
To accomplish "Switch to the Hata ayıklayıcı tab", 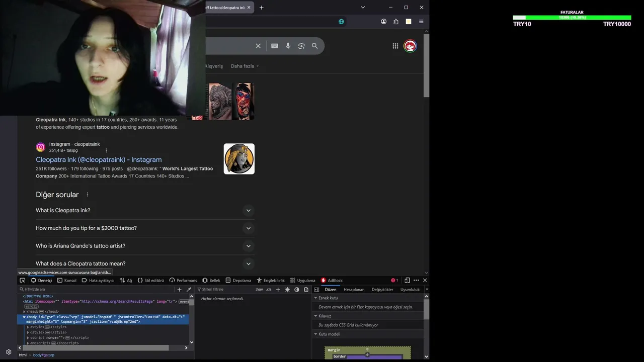I will pos(98,281).
